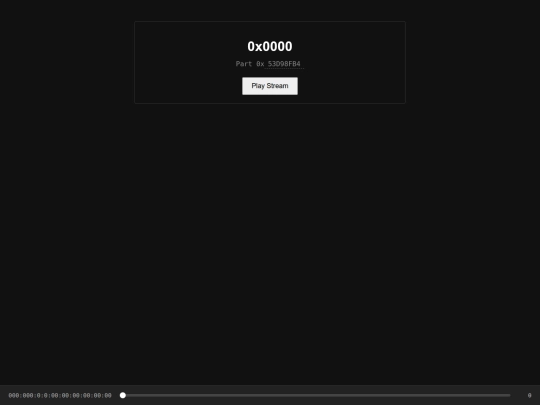Click the 0 counter at bar's end
The width and height of the screenshot is (540, 405).
tap(529, 395)
